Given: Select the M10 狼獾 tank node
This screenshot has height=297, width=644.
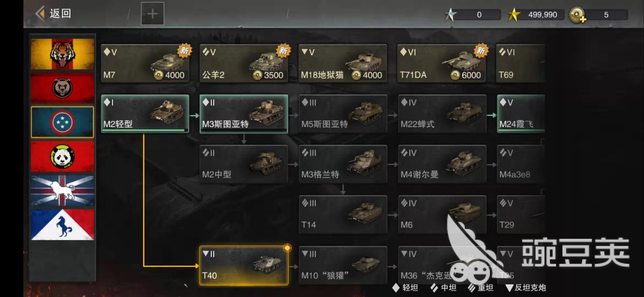Looking at the screenshot, I should click(343, 265).
